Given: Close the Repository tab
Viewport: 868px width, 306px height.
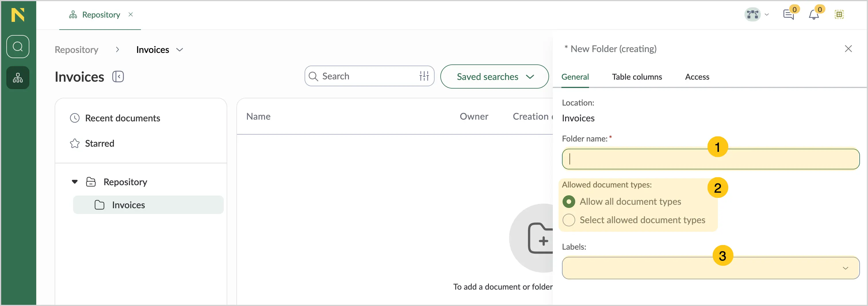Looking at the screenshot, I should pos(131,14).
